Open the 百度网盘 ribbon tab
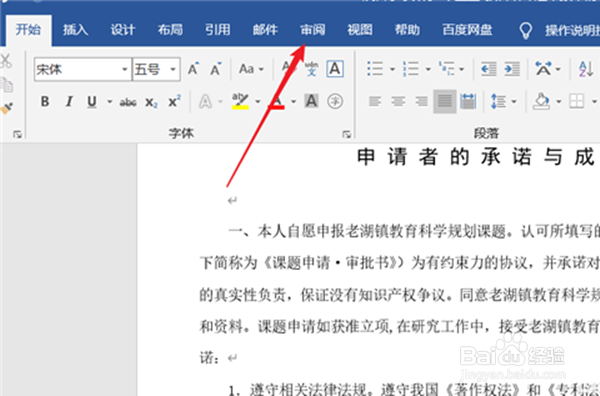The width and height of the screenshot is (600, 396). tap(467, 30)
